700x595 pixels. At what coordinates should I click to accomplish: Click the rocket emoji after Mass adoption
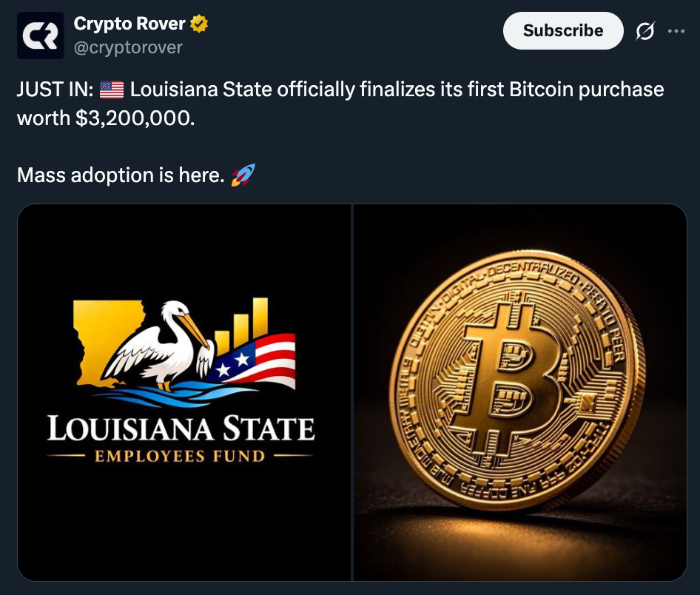[243, 175]
